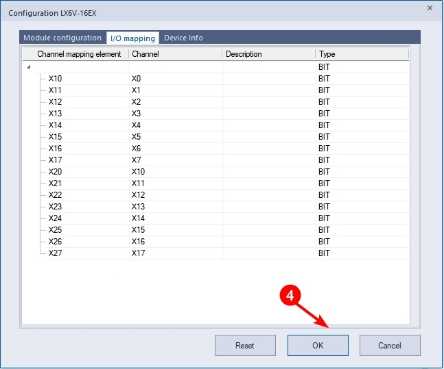Select the X22 mapping element row
This screenshot has height=369, width=444.
215,195
